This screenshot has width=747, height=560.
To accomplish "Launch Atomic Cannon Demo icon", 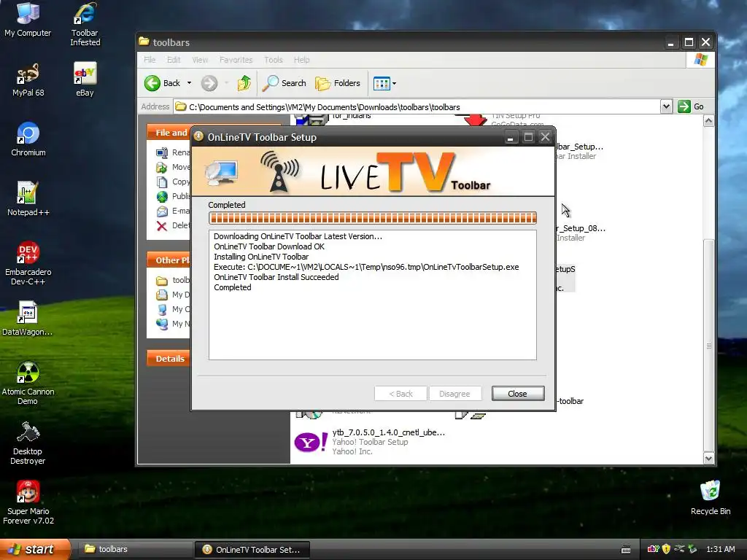I will [28, 382].
